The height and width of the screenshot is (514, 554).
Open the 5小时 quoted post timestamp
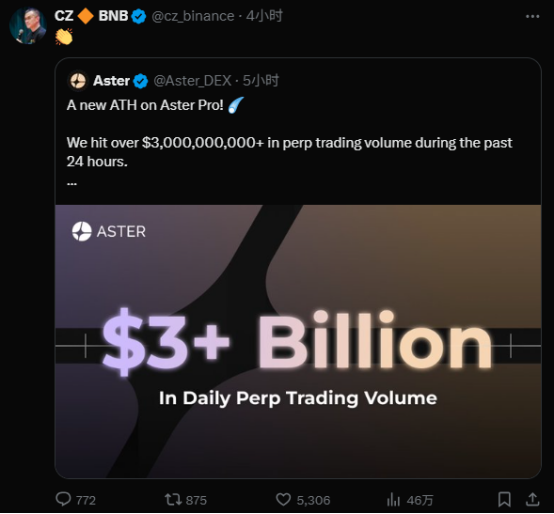coord(261,81)
